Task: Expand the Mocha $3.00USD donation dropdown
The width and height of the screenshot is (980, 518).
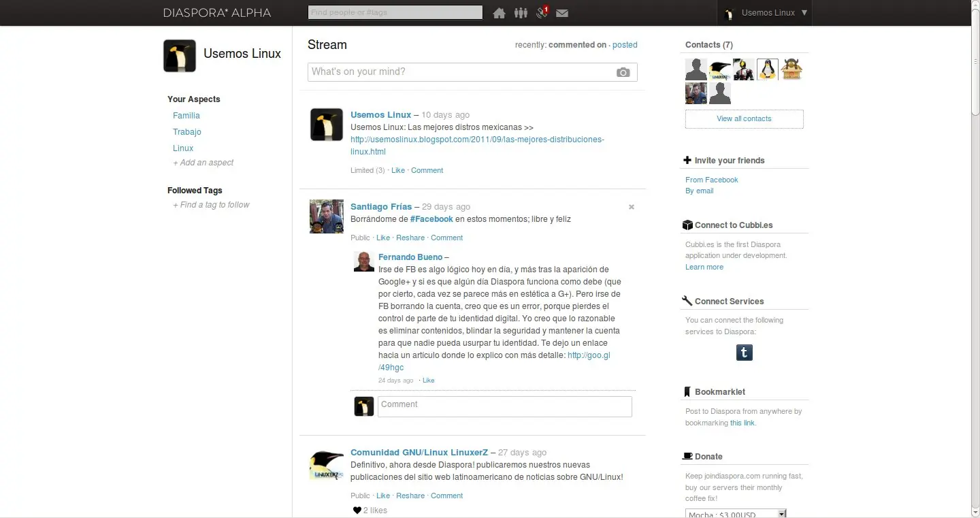Action: tap(736, 514)
